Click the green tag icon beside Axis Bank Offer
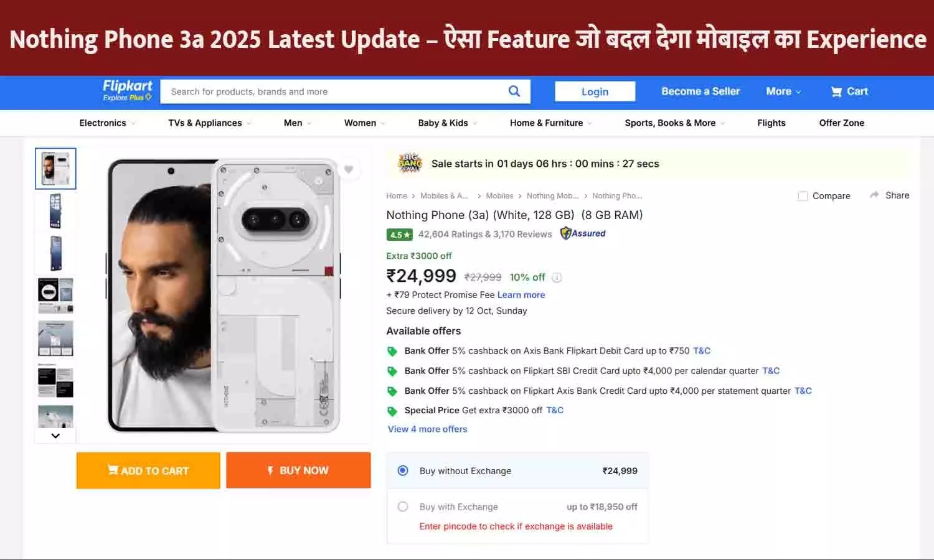The height and width of the screenshot is (560, 934). (392, 351)
